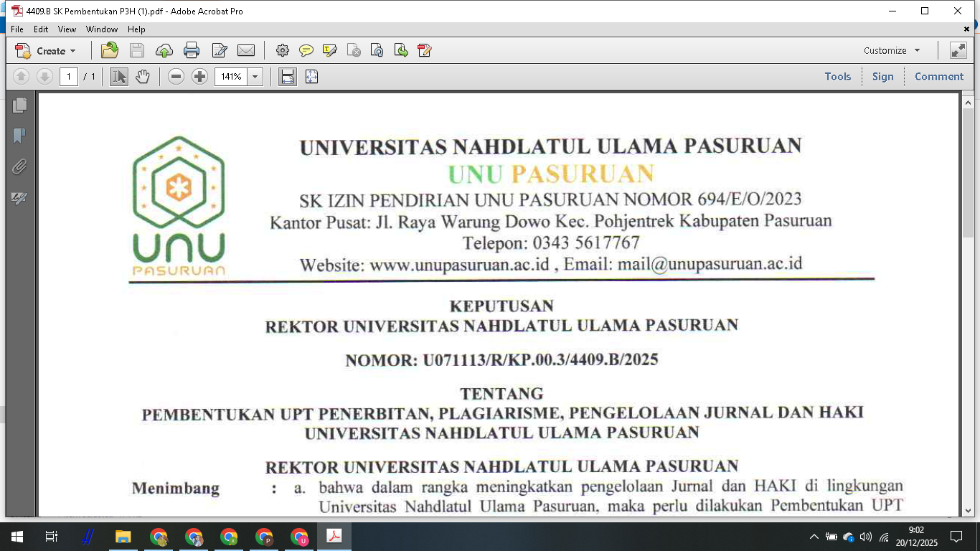The width and height of the screenshot is (980, 551).
Task: Open the Edit menu
Action: [x=41, y=29]
